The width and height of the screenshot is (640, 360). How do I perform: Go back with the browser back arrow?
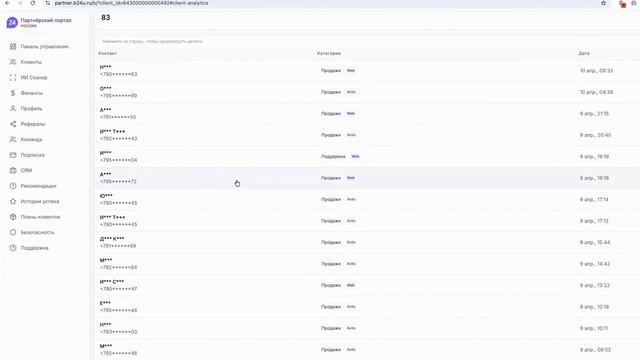(7, 3)
